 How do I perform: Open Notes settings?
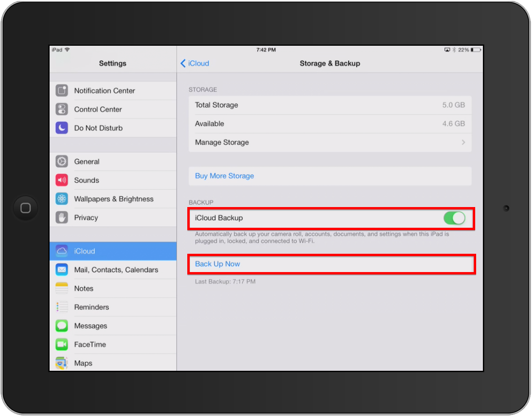pos(113,288)
